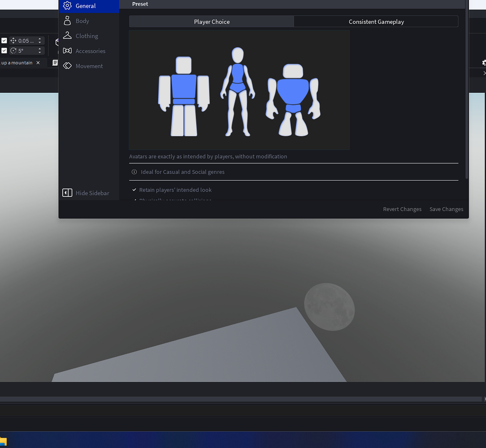This screenshot has width=486, height=448.
Task: Toggle the rotate snapping checkbox beside 5°
Action: pyautogui.click(x=4, y=51)
